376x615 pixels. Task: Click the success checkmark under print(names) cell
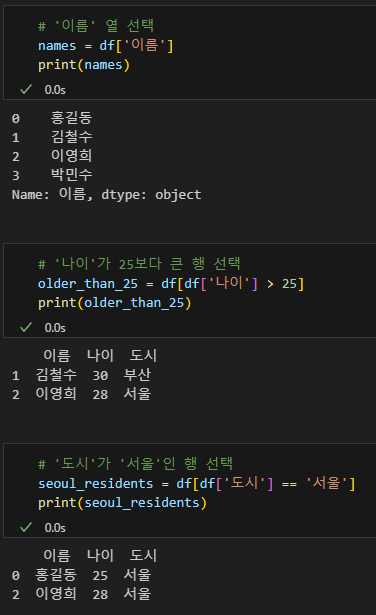[26, 90]
